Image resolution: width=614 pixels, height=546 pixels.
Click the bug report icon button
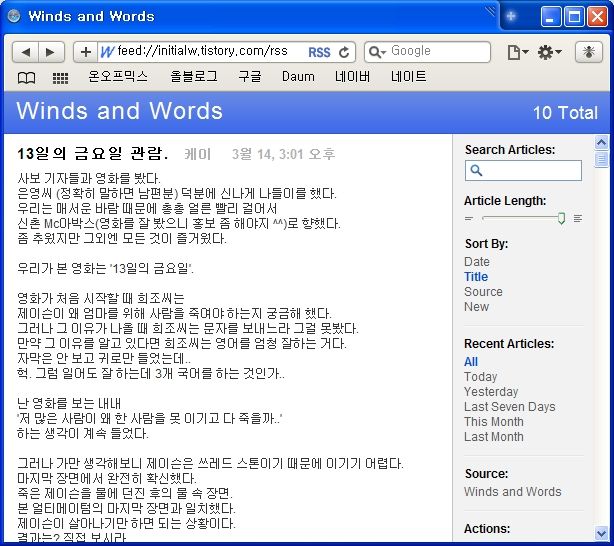click(x=589, y=52)
